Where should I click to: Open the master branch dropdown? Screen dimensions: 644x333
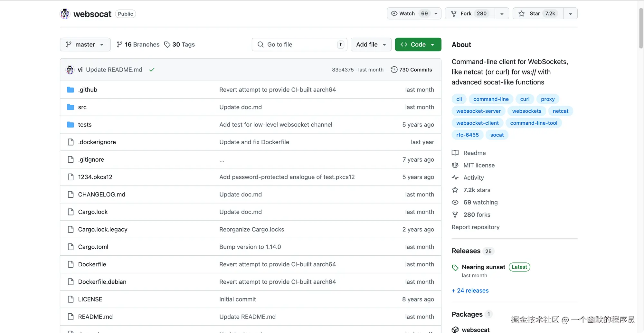[x=85, y=44]
